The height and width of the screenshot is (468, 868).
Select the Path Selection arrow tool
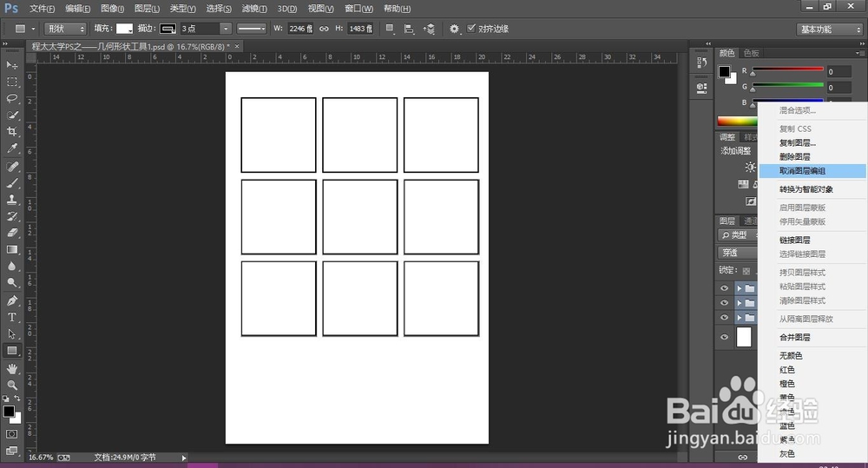[11, 334]
